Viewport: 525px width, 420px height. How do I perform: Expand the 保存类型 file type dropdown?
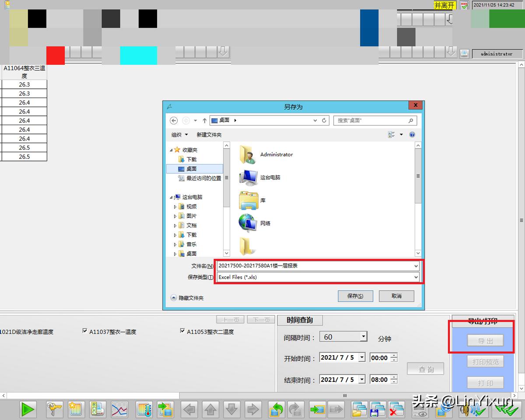point(415,277)
